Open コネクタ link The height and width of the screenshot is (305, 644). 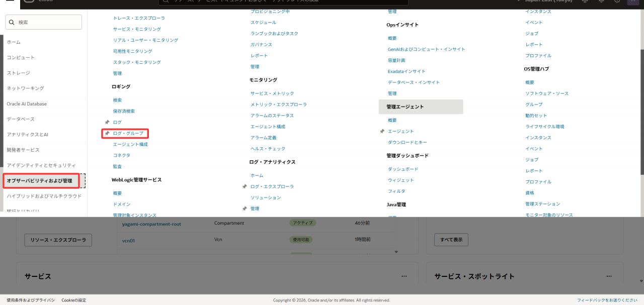(x=122, y=155)
